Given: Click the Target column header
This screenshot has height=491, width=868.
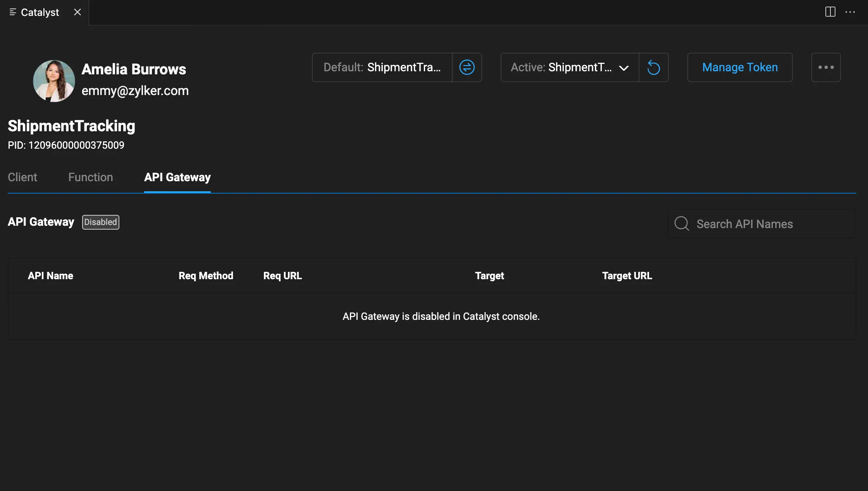Looking at the screenshot, I should [489, 276].
